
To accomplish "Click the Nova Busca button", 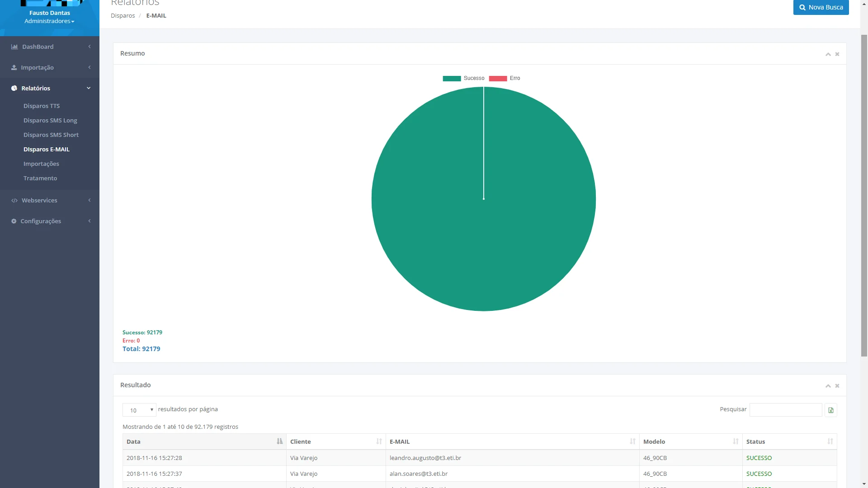I will coord(821,7).
